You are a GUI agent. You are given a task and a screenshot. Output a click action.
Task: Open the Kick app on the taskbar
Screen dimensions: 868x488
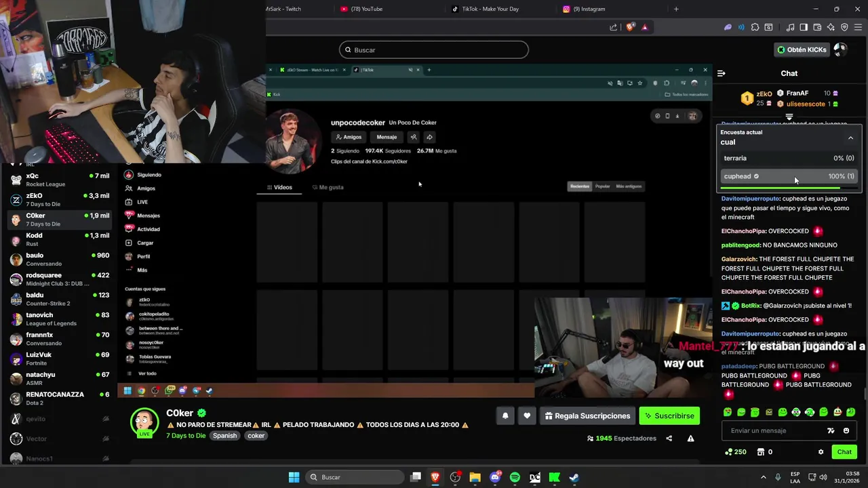point(554,477)
